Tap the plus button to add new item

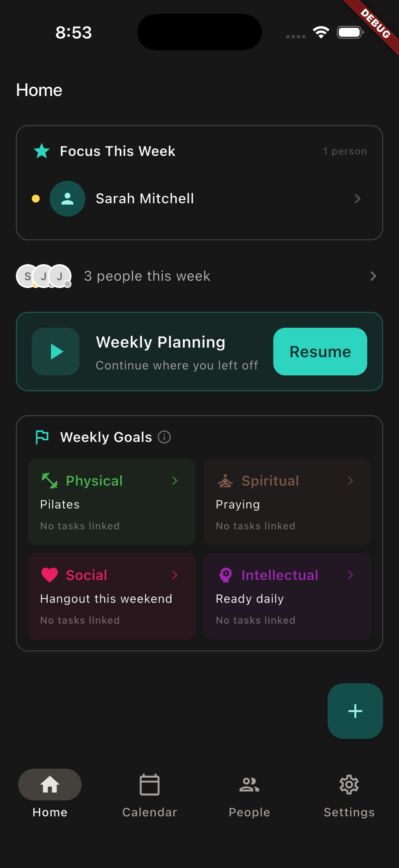pyautogui.click(x=355, y=711)
